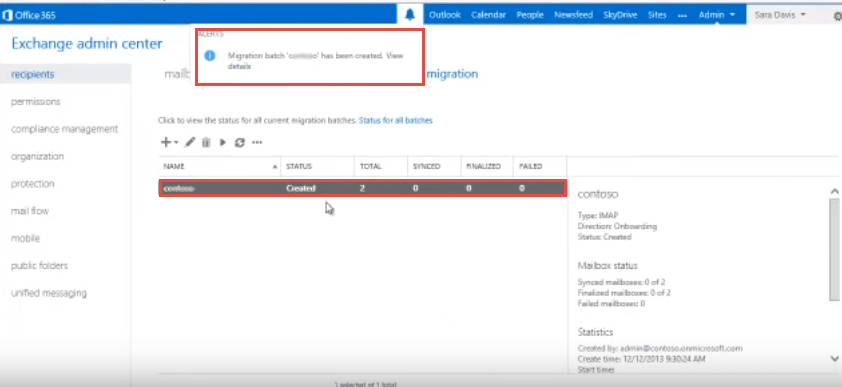Image resolution: width=842 pixels, height=387 pixels.
Task: Sort by the TOTAL column header
Action: pyautogui.click(x=381, y=166)
